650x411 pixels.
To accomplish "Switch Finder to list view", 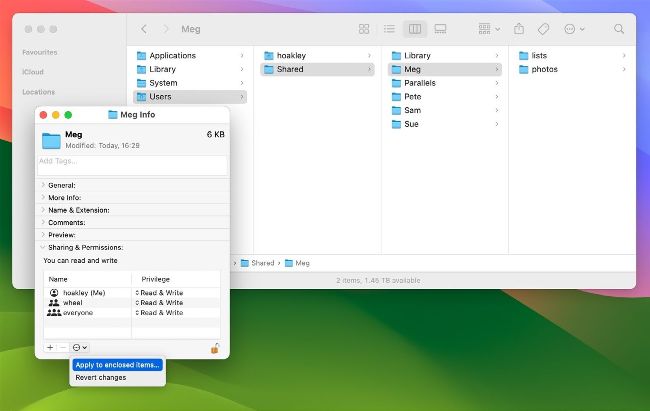I will [x=389, y=29].
